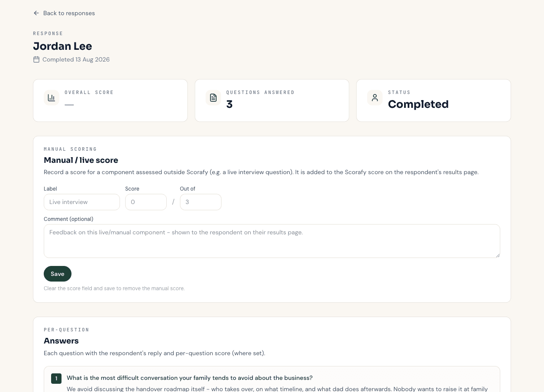Viewport: 544px width, 392px height.
Task: Click the 'Comment (optional)' label
Action: (68, 219)
